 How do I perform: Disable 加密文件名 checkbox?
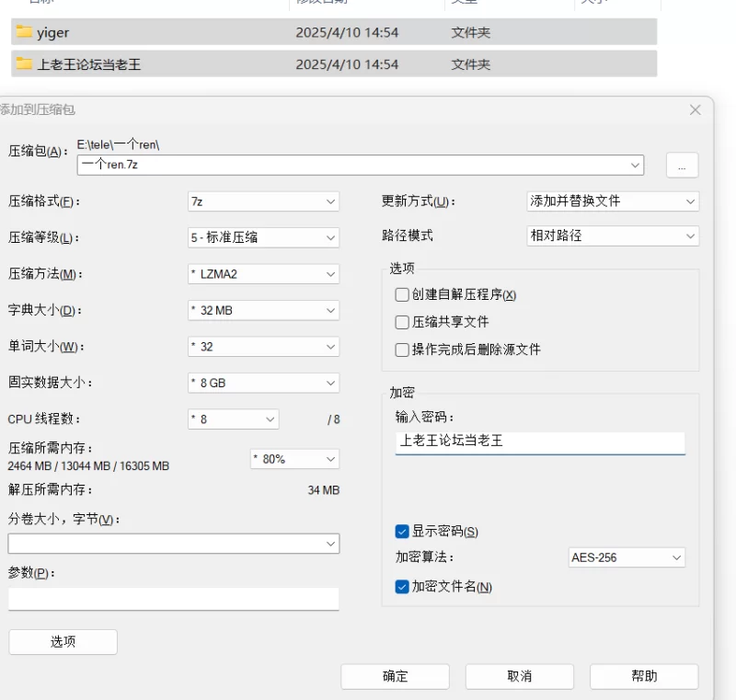(402, 587)
